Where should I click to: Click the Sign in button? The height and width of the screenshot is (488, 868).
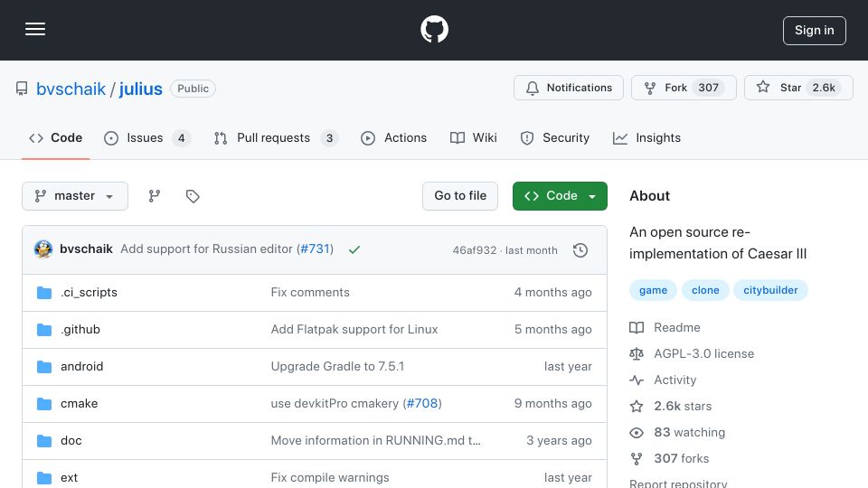tap(815, 31)
